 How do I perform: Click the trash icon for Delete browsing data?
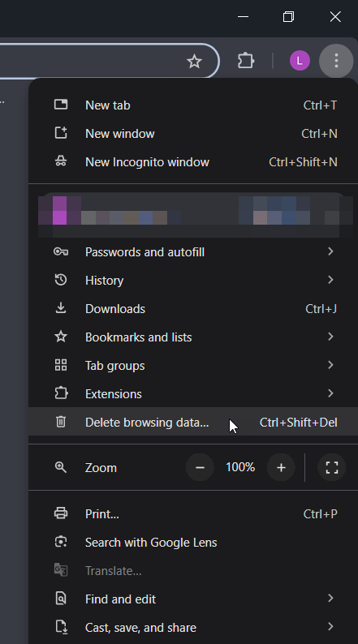click(x=61, y=422)
